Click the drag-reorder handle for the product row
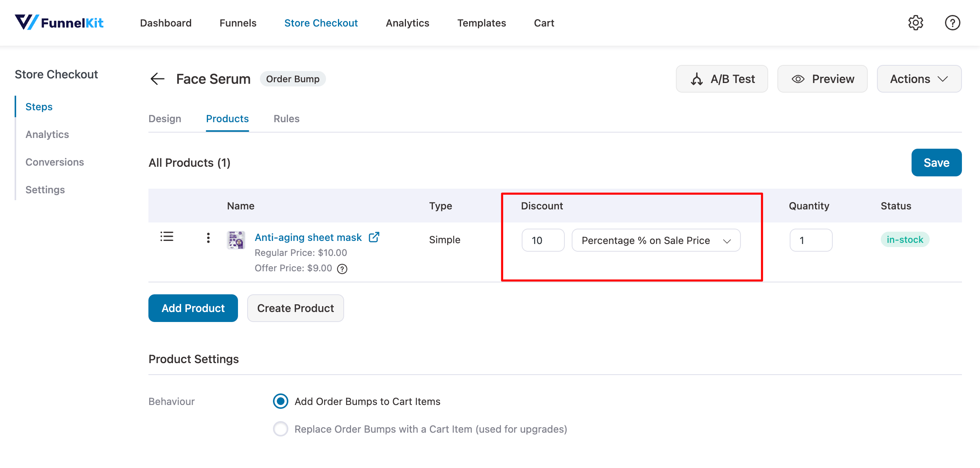The width and height of the screenshot is (980, 468). click(166, 237)
